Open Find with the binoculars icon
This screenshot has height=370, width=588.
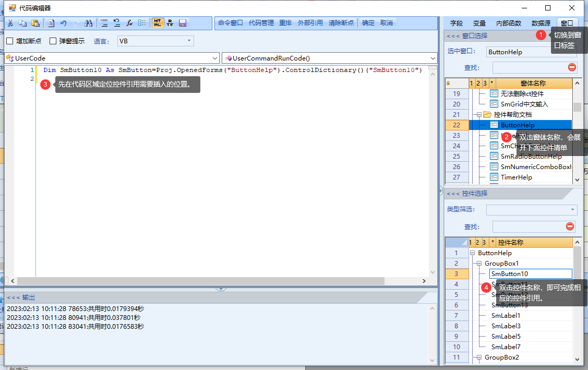tap(89, 23)
